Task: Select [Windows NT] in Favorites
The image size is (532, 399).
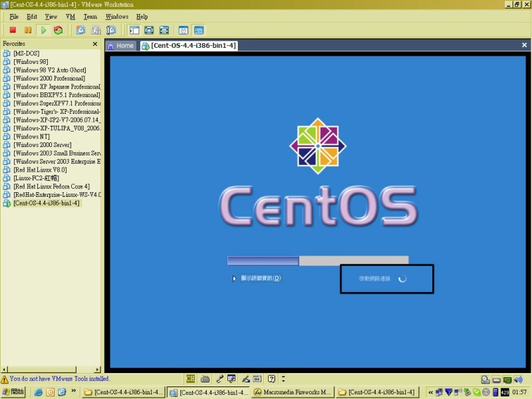Action: [31, 136]
